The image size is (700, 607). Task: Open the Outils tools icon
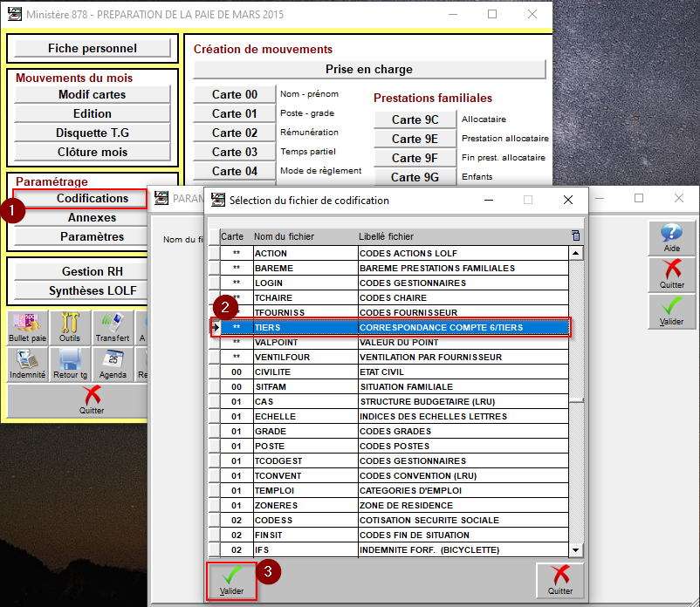pyautogui.click(x=70, y=327)
